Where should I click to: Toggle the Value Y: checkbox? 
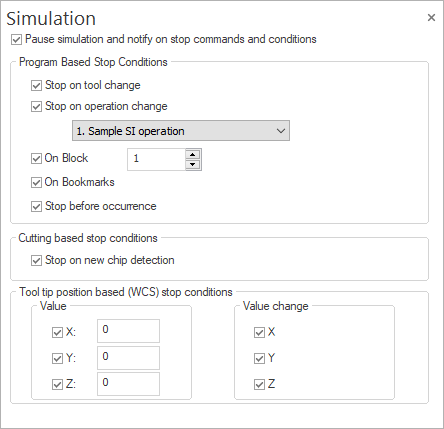[57, 358]
